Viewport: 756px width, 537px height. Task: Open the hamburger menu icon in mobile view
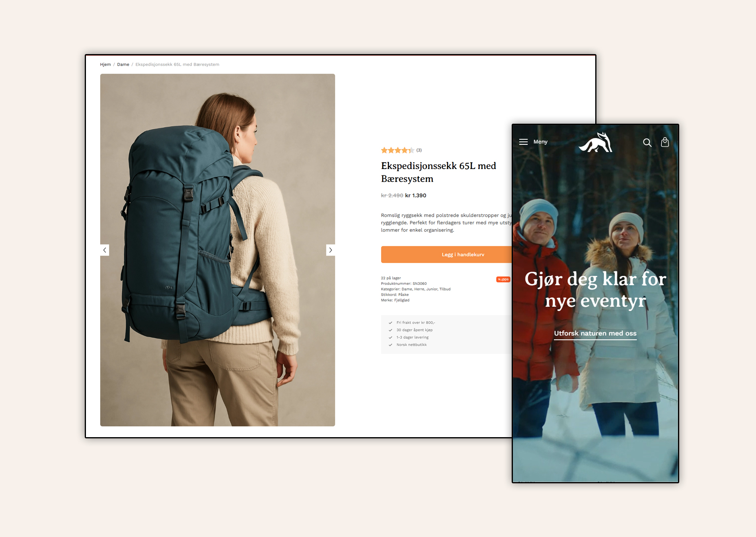(523, 142)
